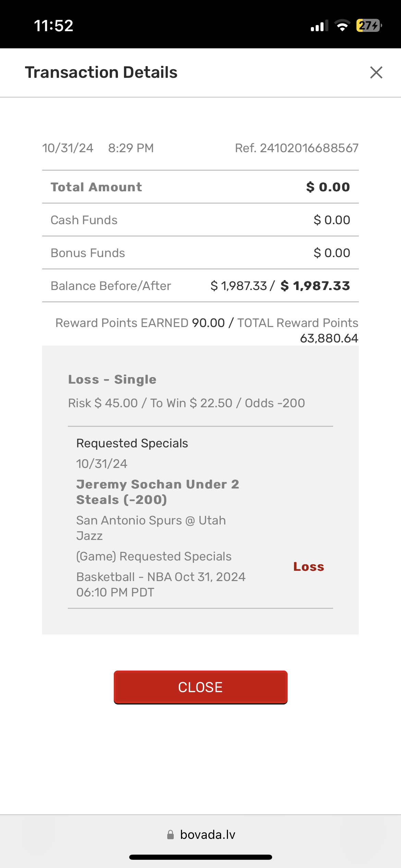Screen dimensions: 401x868
Task: Tap the lock icon beside bovada.lv
Action: point(170,835)
